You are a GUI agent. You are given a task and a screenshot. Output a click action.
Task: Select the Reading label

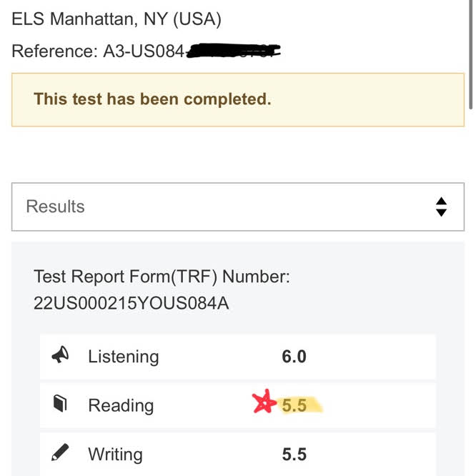coord(121,405)
